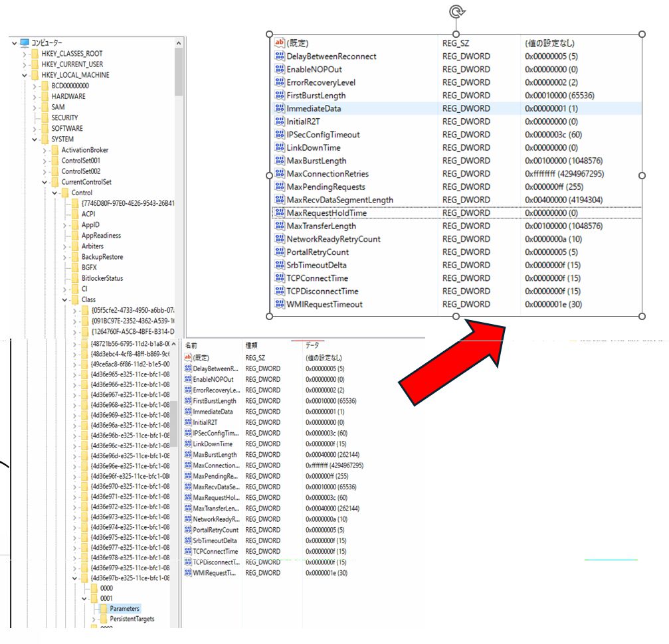Sort by the 名前 column header
Screen dimensions: 669x644
point(191,345)
